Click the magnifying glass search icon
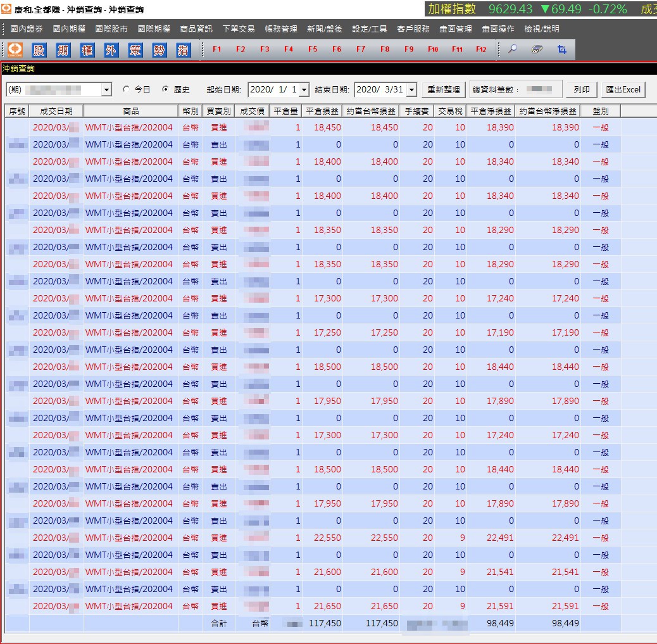The image size is (657, 644). [x=513, y=49]
